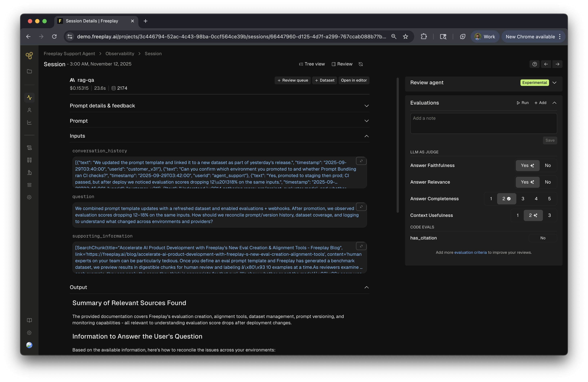588x382 pixels.
Task: Expand conversation_history text box icon
Action: [361, 161]
